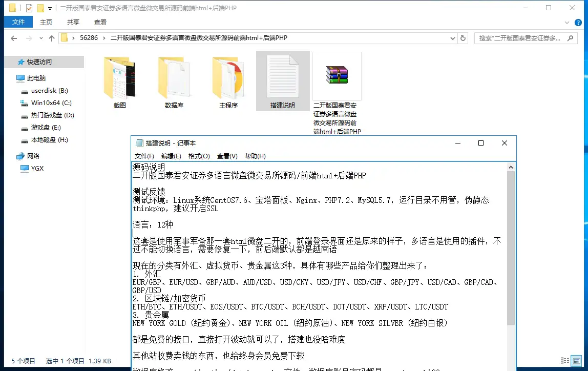This screenshot has height=371, width=588.
Task: Open the 数据库 folder
Action: [174, 77]
